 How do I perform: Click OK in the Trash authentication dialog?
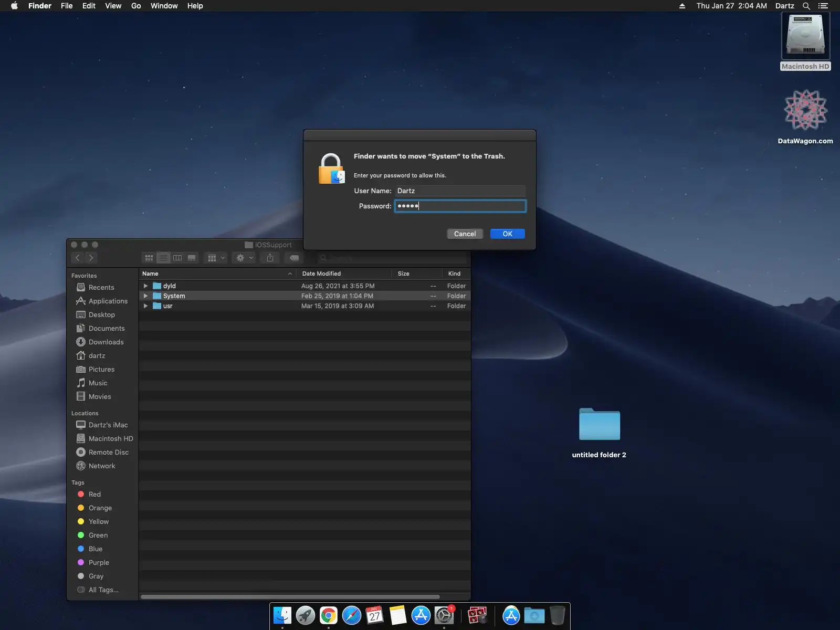507,234
